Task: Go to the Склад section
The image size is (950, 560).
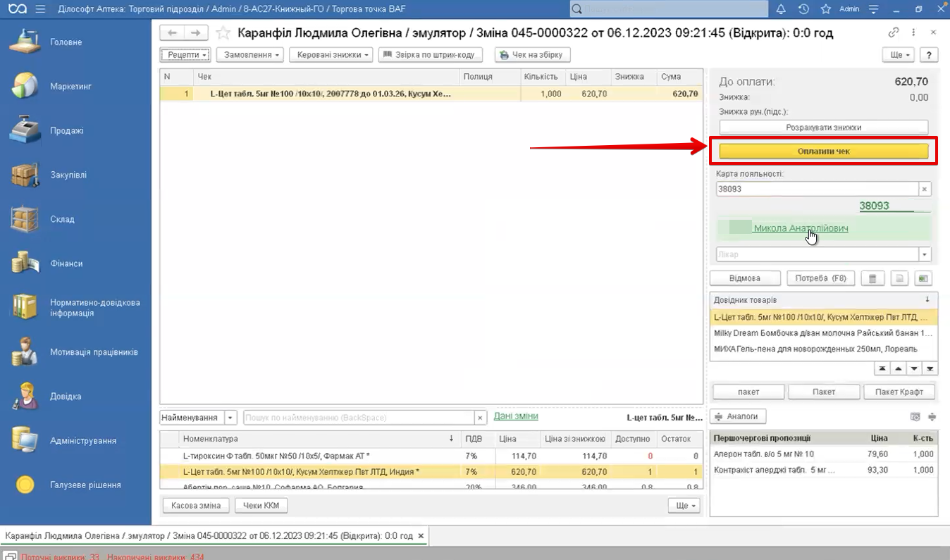Action: coord(62,219)
